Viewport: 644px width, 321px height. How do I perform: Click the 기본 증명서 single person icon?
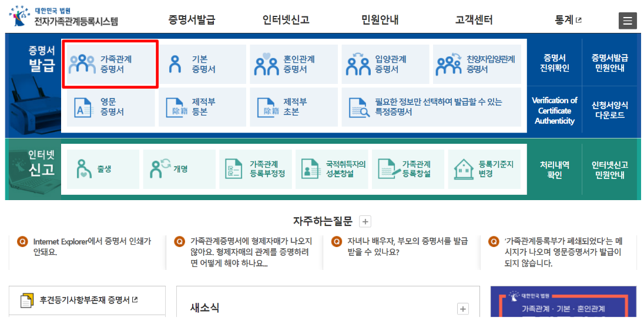(175, 65)
